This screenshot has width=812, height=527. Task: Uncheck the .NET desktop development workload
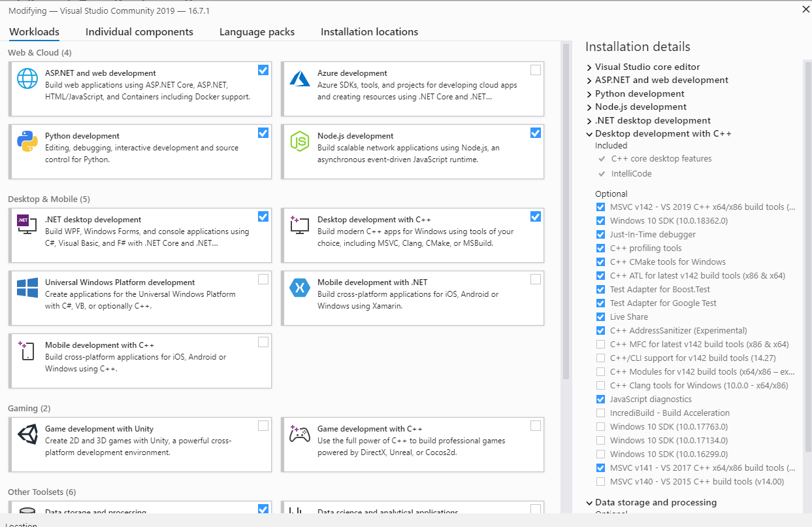[x=263, y=216]
